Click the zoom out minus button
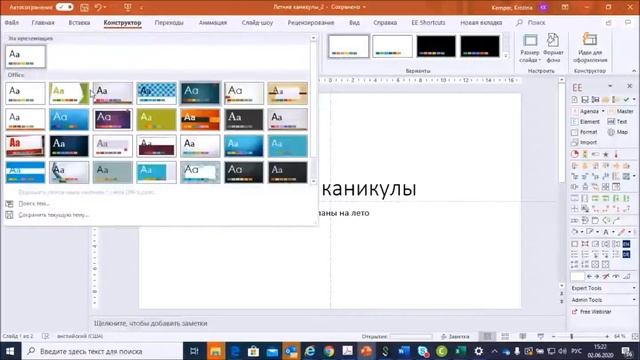 coord(553,336)
